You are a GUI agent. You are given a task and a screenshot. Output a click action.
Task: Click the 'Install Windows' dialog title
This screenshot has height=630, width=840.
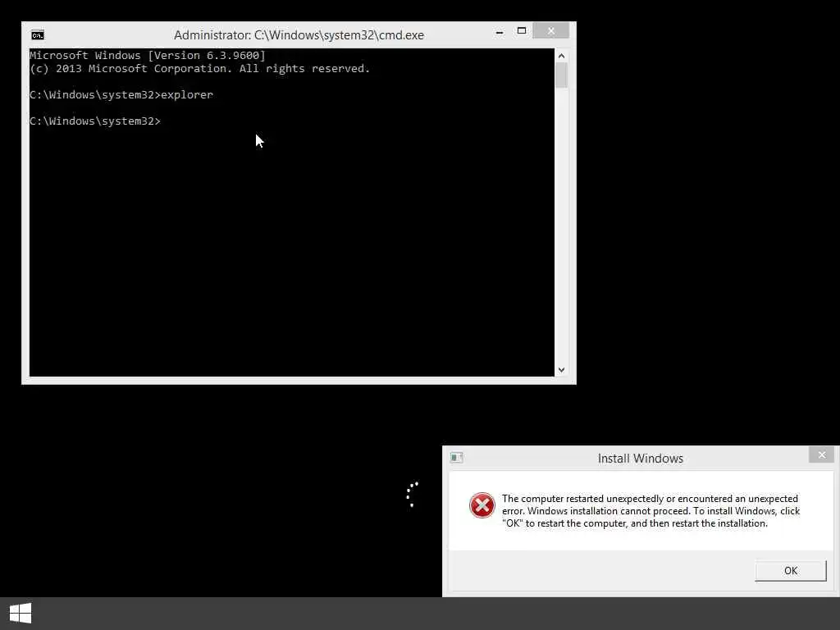640,459
